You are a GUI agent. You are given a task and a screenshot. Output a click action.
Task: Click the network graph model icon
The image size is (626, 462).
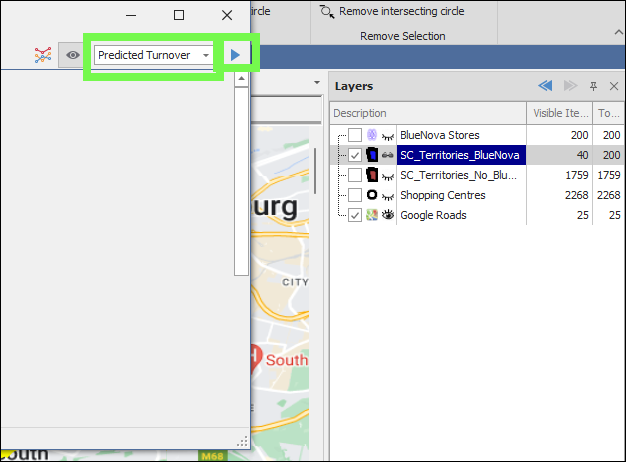[42, 55]
